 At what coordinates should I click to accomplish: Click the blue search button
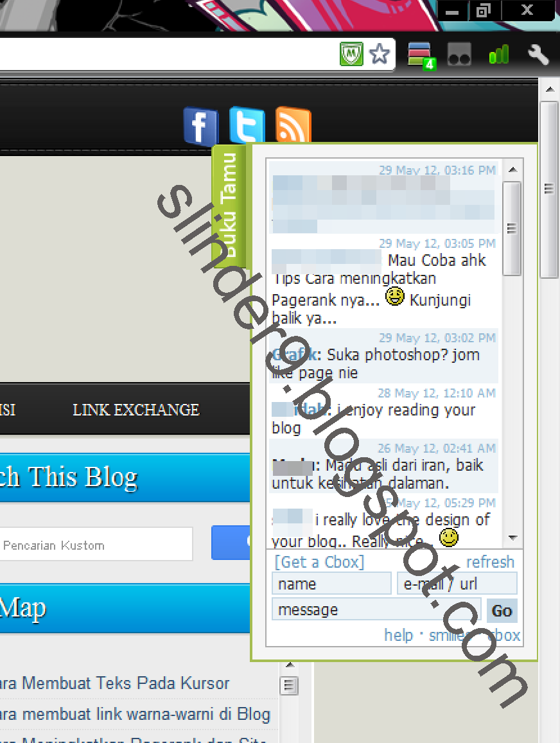click(x=231, y=543)
